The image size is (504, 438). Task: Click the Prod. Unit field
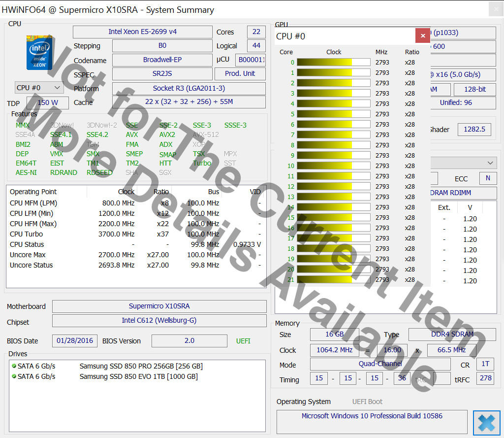240,74
